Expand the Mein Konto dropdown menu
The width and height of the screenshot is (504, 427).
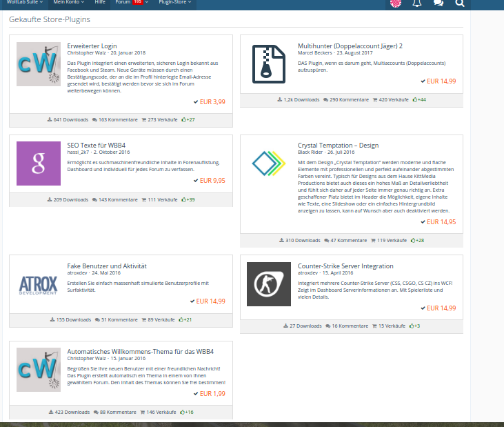coord(69,3)
